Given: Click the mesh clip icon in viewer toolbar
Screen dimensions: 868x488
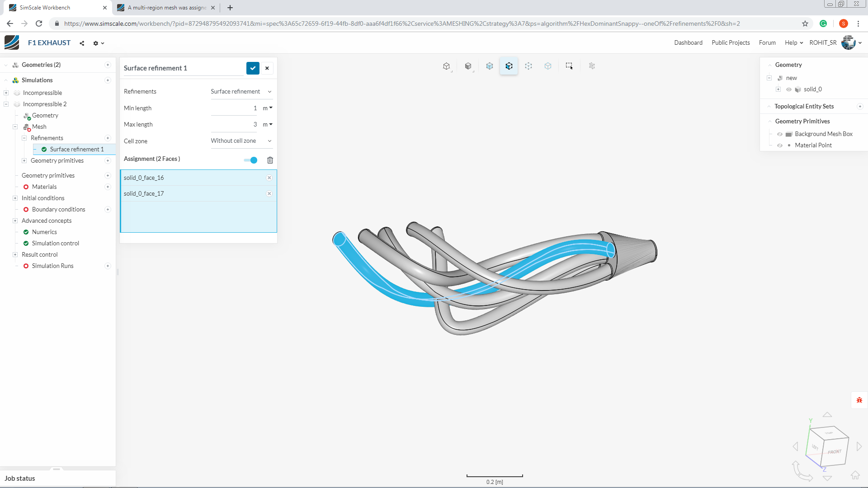Looking at the screenshot, I should point(592,66).
